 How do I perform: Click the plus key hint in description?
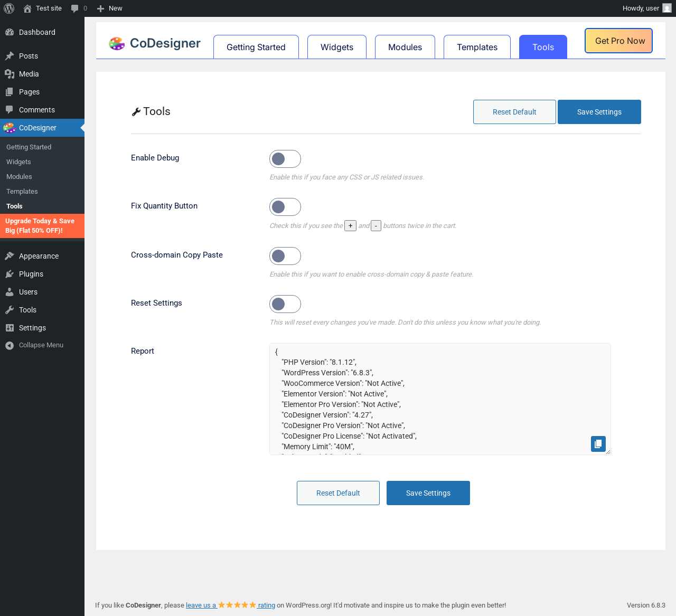click(x=351, y=226)
